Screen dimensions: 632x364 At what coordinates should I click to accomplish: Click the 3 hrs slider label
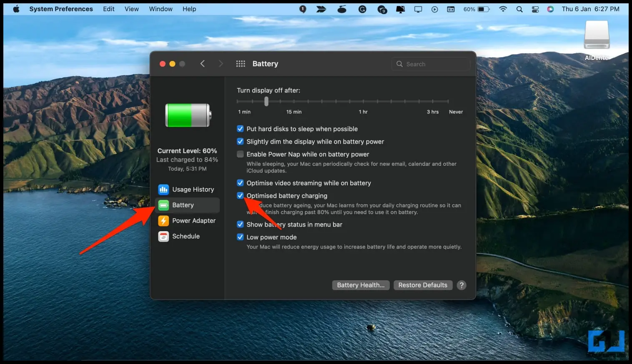[433, 112]
